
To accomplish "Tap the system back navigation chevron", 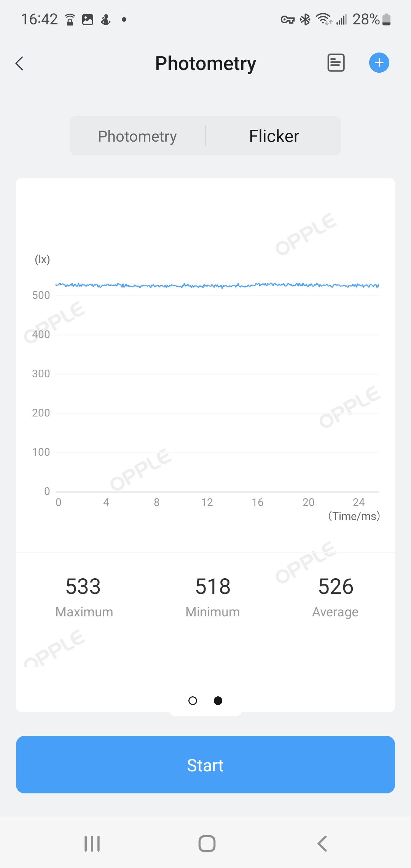I will pyautogui.click(x=322, y=844).
